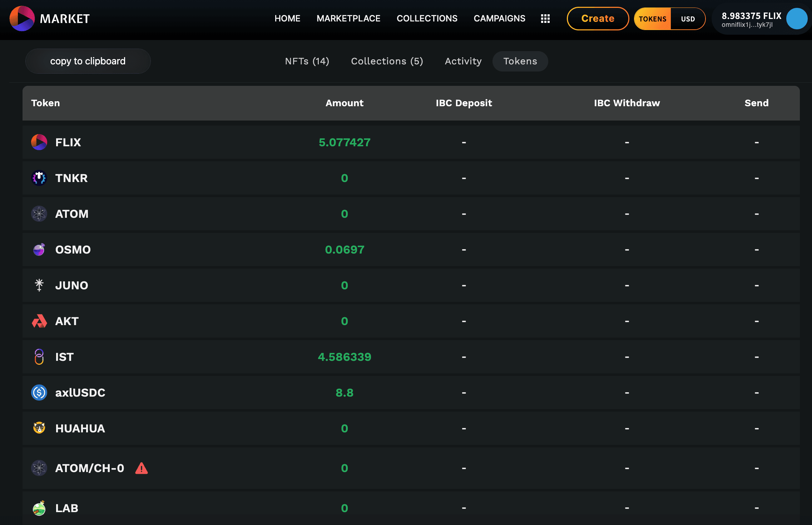Expand NFTs tab options

point(307,60)
